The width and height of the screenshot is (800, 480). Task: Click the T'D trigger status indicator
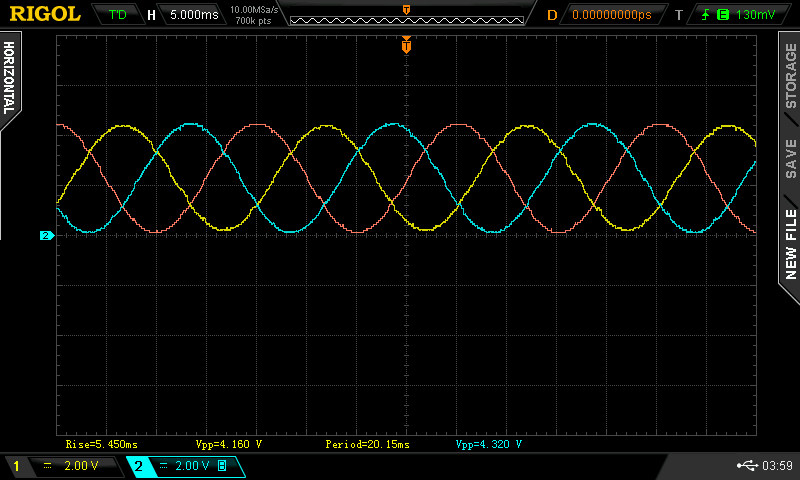(x=117, y=15)
